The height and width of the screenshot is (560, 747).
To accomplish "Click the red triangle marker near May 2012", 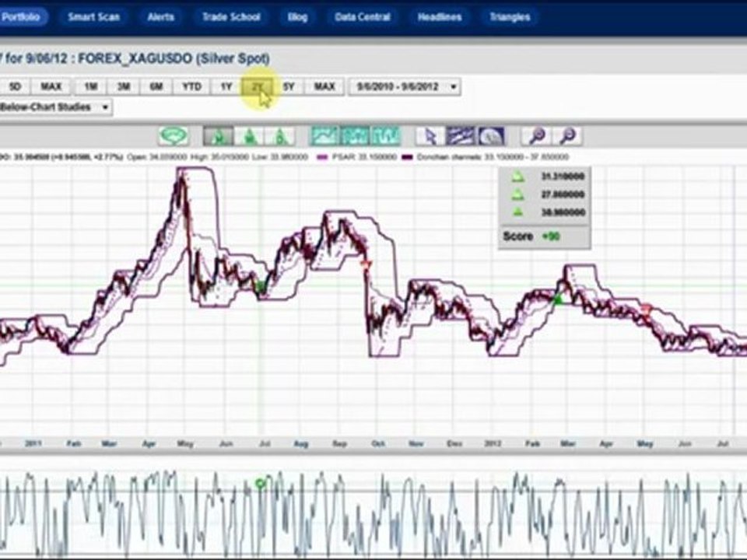I will pos(646,310).
